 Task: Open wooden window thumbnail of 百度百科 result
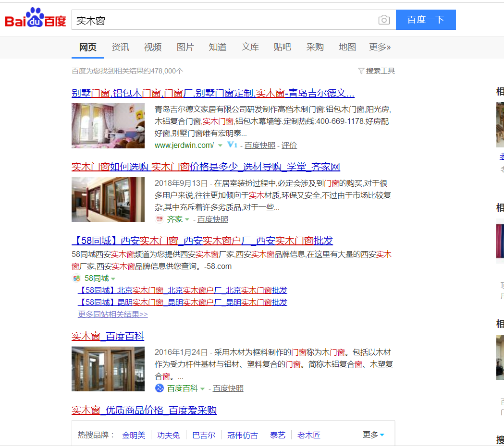point(108,369)
